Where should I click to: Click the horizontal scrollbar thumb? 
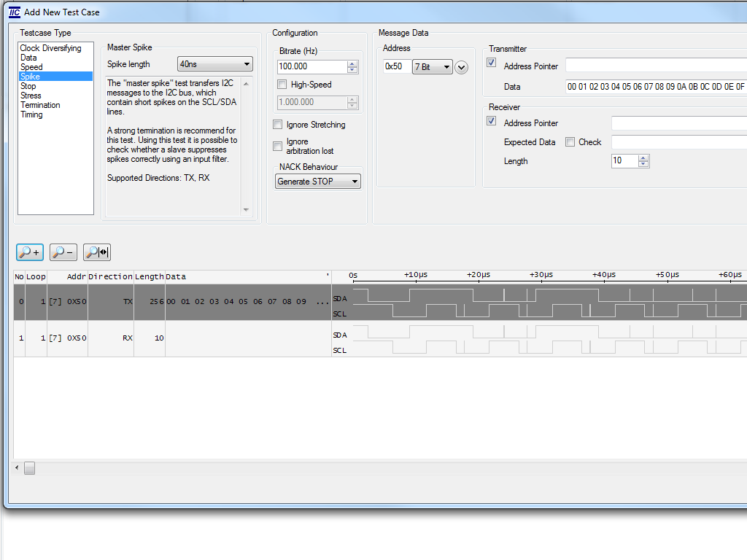pos(29,468)
